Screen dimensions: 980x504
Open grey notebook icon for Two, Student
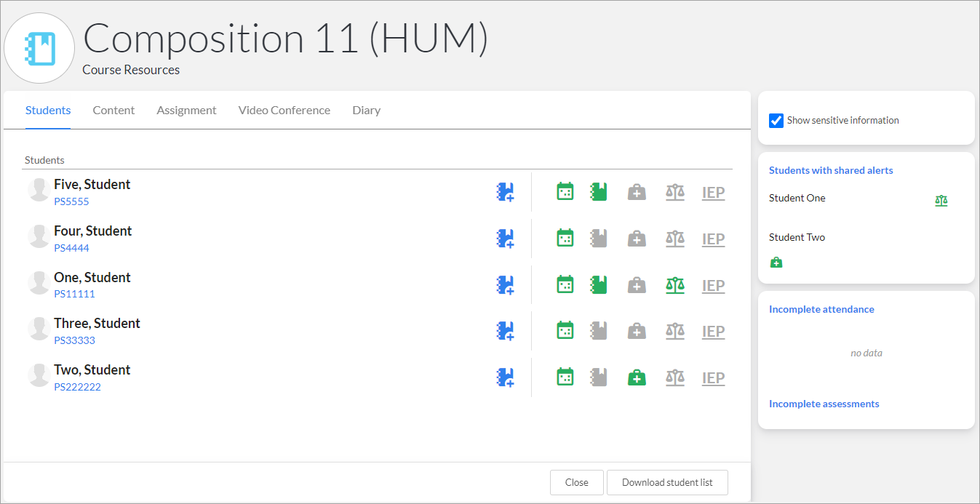[x=599, y=377]
